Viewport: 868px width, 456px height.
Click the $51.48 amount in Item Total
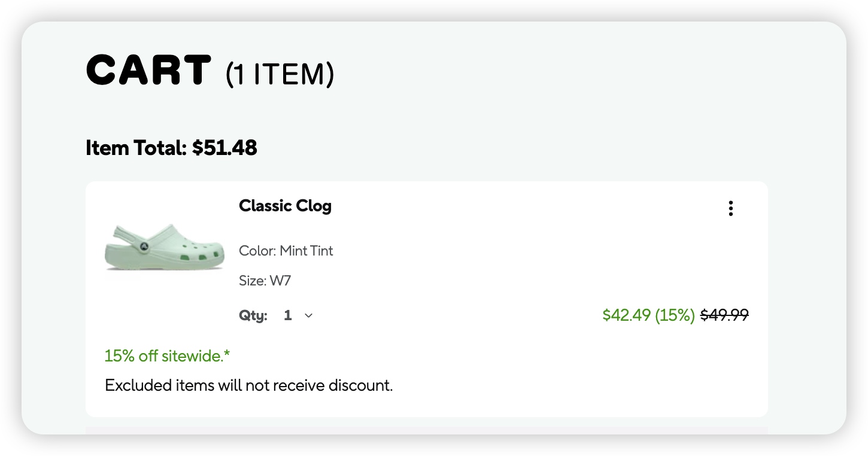coord(224,148)
